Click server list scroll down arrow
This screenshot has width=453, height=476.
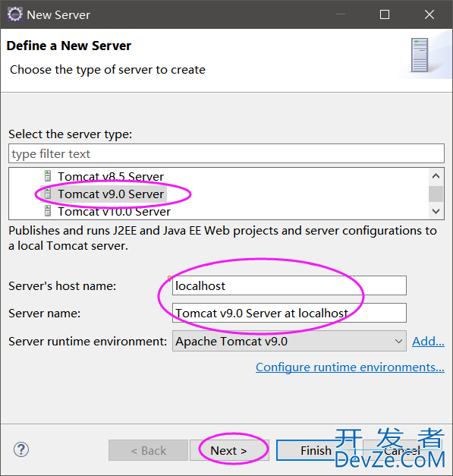click(x=436, y=211)
